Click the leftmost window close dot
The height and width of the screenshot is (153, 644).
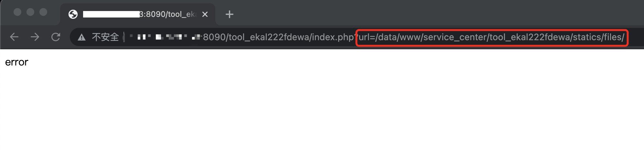tap(17, 12)
